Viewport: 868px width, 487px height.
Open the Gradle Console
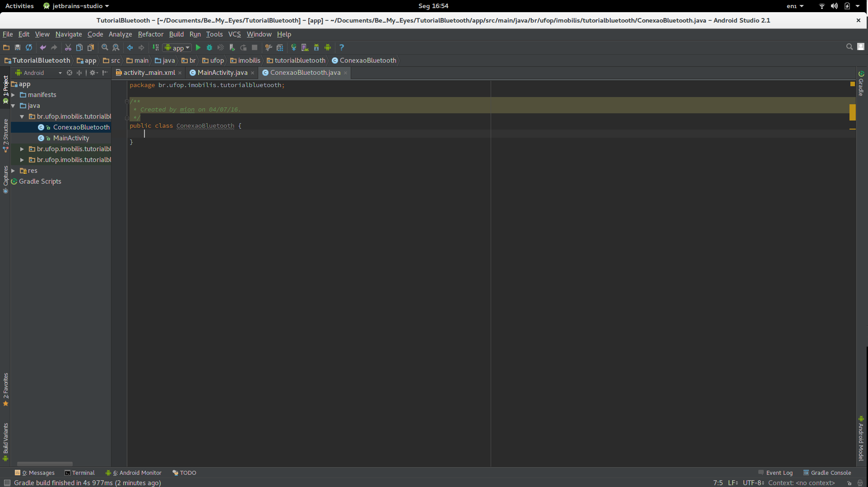(x=827, y=473)
